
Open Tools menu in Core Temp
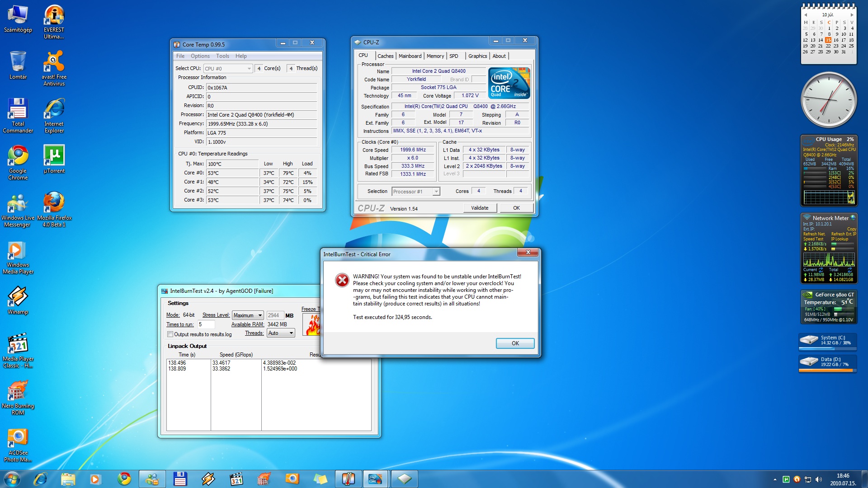point(222,56)
